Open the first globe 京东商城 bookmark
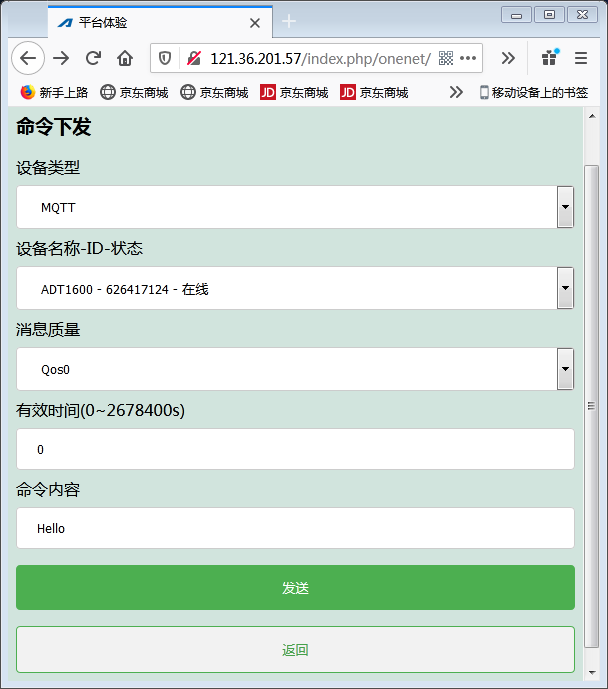The width and height of the screenshot is (608, 689). pos(134,92)
